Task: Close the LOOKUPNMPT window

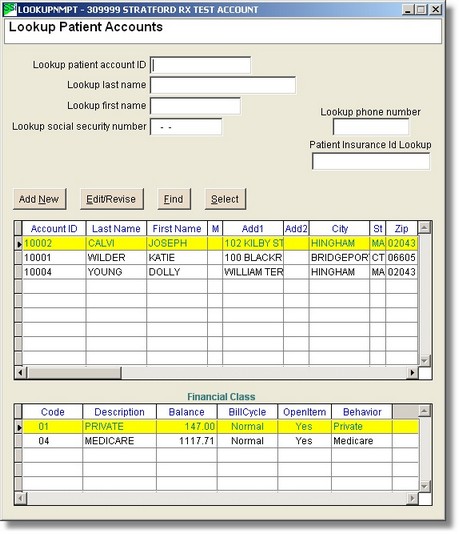Action: point(436,10)
